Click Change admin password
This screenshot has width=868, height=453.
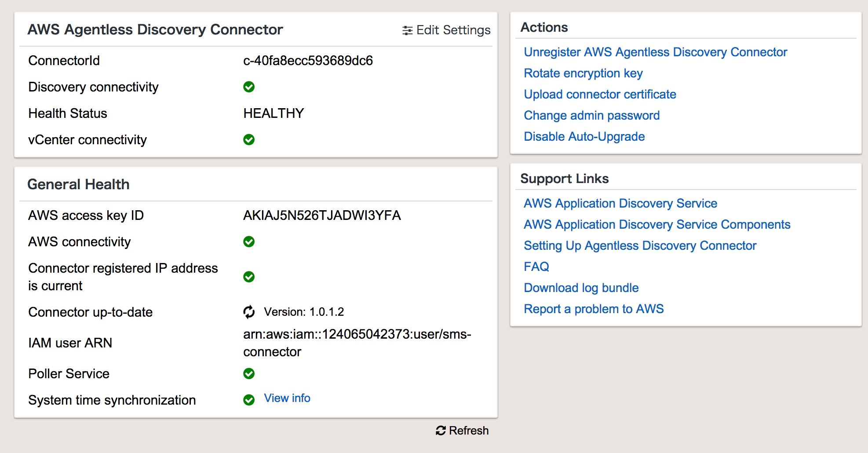point(591,115)
